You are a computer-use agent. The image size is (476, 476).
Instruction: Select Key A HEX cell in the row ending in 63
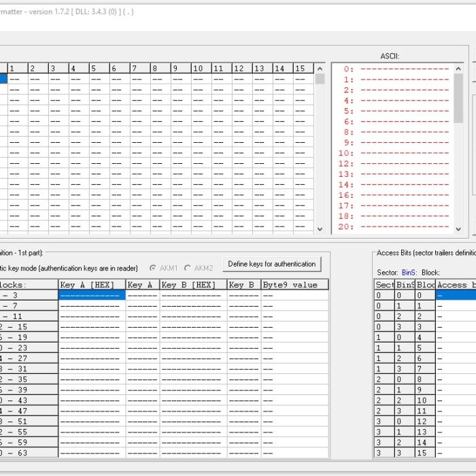[92, 453]
